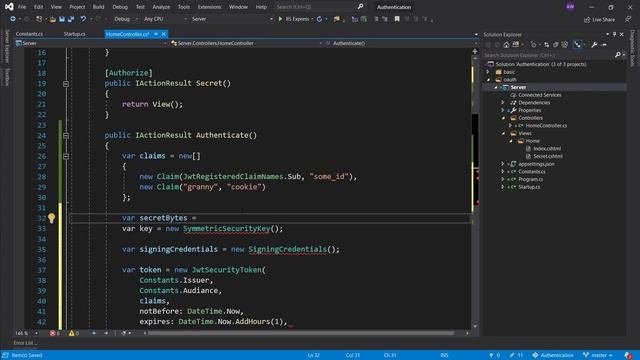Select Secret.cshtml in Solution Explorer
The height and width of the screenshot is (360, 640).
pyautogui.click(x=548, y=156)
